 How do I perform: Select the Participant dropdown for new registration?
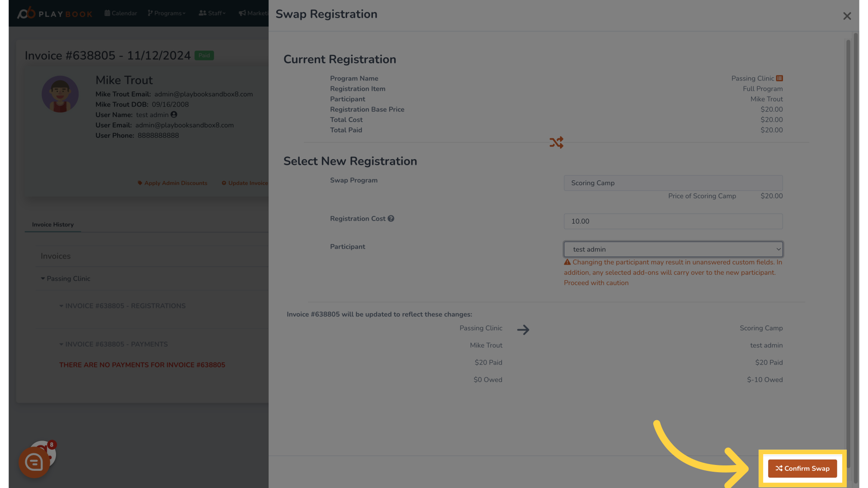tap(672, 249)
